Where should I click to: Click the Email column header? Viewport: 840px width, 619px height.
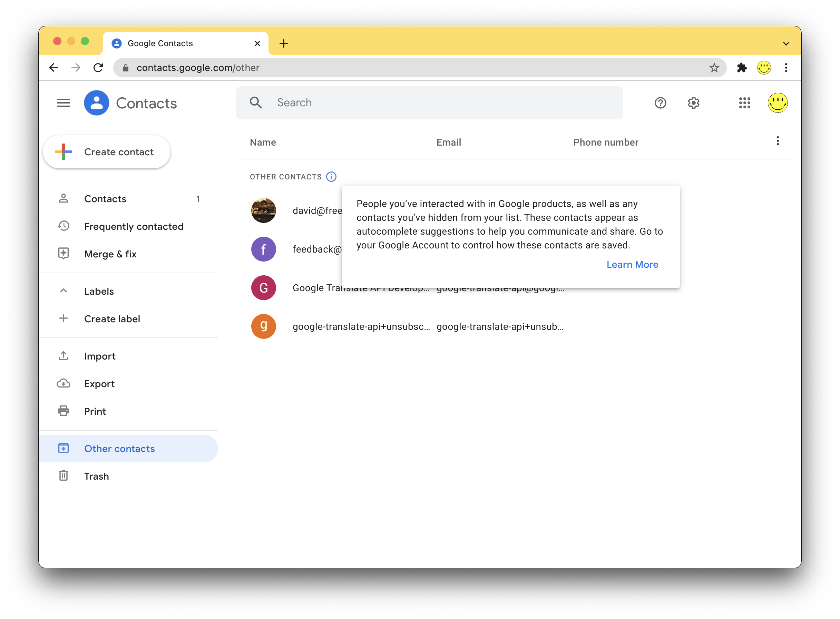(x=449, y=142)
